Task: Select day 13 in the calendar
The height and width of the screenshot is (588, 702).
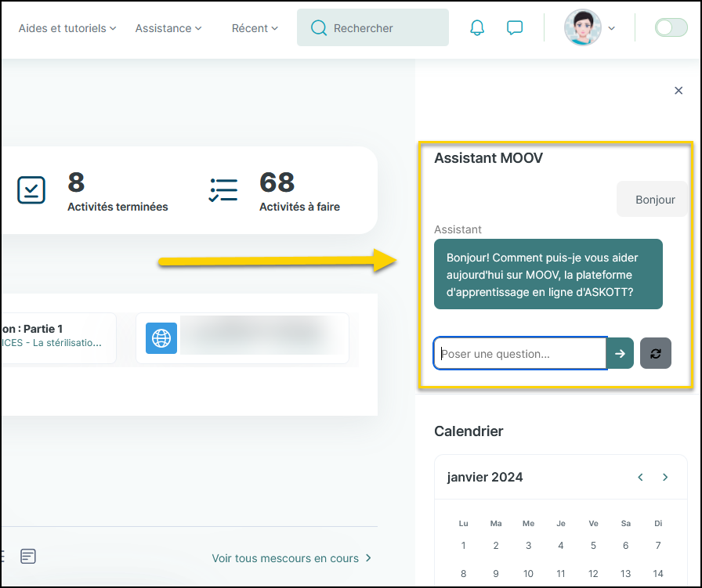Action: pyautogui.click(x=625, y=574)
